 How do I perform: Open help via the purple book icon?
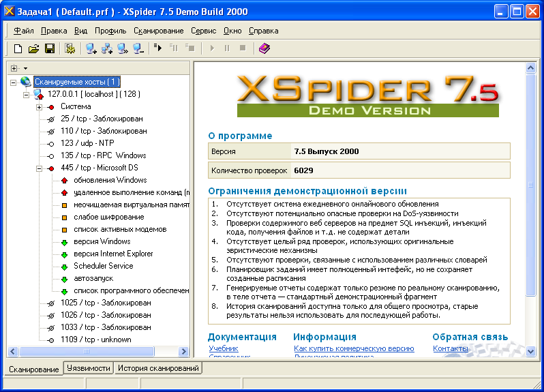click(265, 48)
